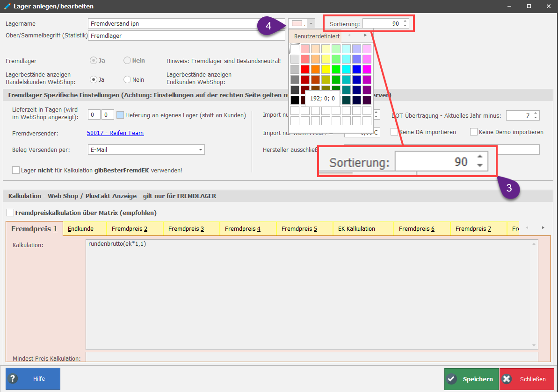Select Nein for Fremdlager

[127, 60]
